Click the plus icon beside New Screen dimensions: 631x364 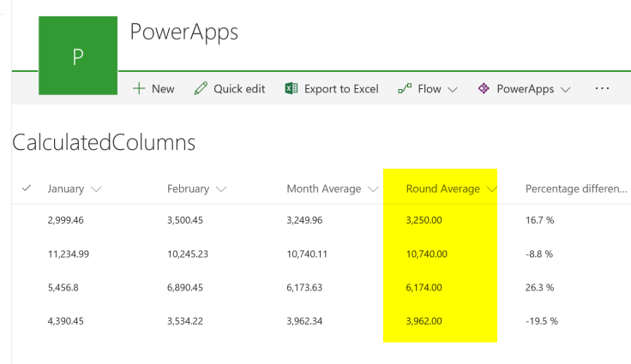click(139, 89)
